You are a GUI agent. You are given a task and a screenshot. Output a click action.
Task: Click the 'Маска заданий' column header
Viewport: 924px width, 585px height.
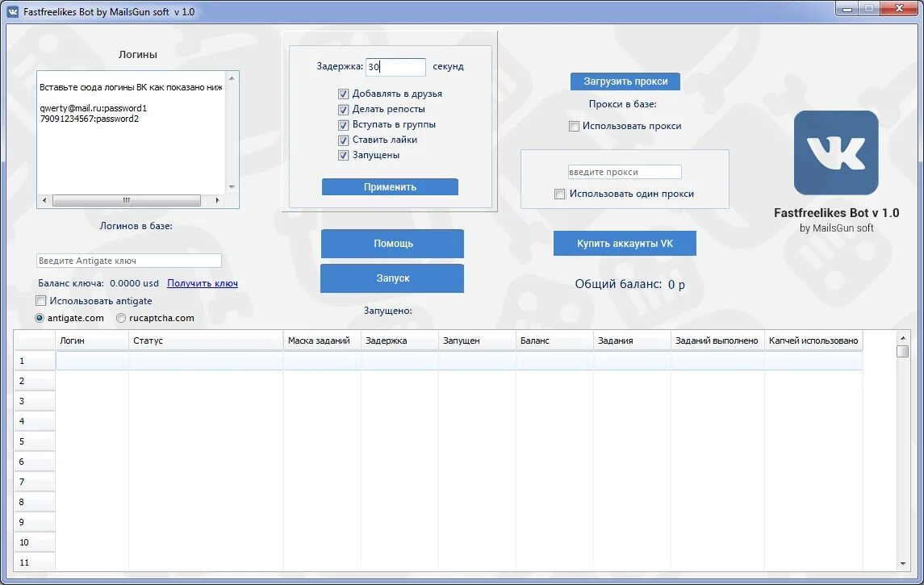point(322,341)
